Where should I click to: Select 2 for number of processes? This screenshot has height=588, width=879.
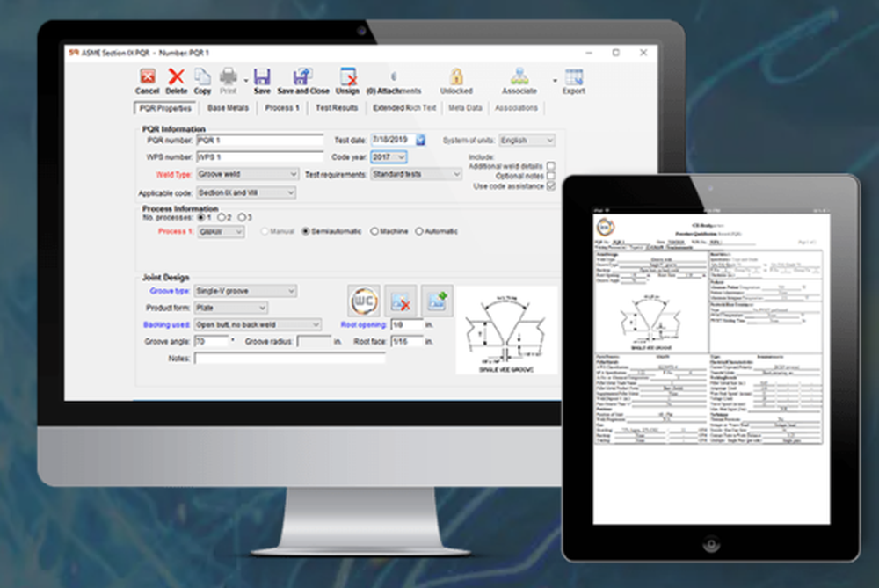[221, 217]
